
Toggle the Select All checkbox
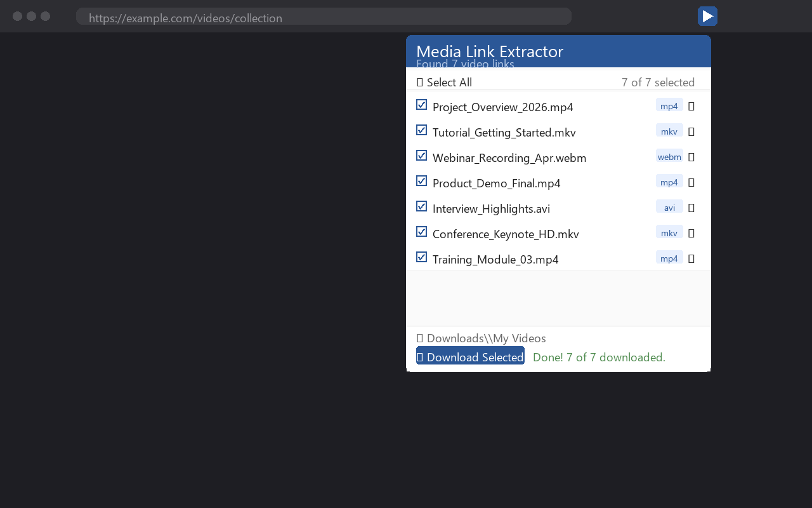tap(420, 83)
